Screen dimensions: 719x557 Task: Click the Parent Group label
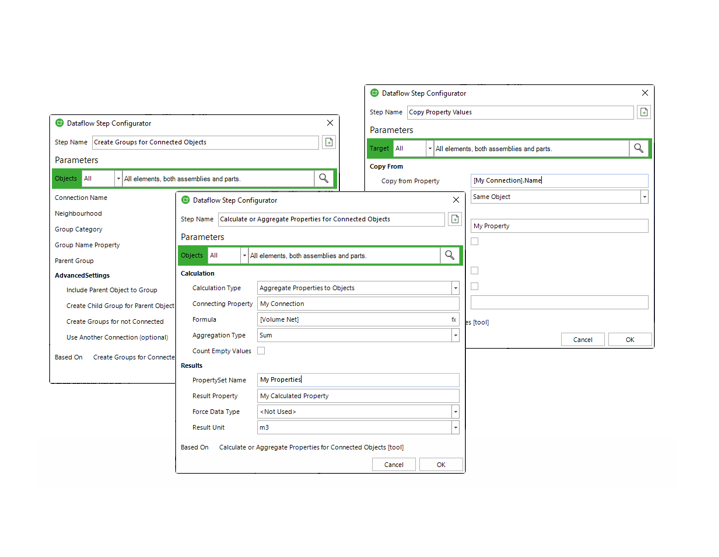point(74,260)
